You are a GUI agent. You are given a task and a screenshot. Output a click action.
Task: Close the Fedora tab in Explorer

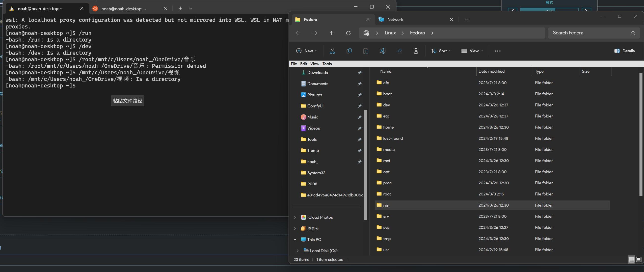pos(368,19)
